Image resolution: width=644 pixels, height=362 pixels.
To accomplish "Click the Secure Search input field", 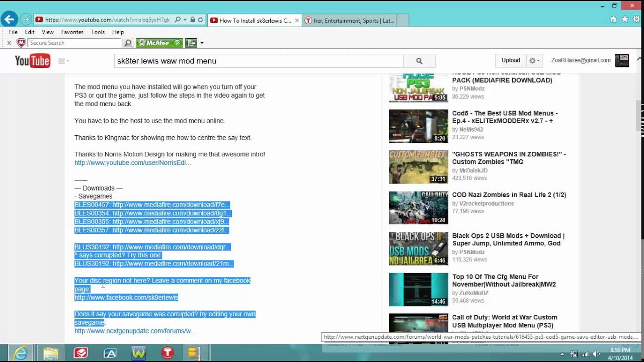I will [74, 43].
